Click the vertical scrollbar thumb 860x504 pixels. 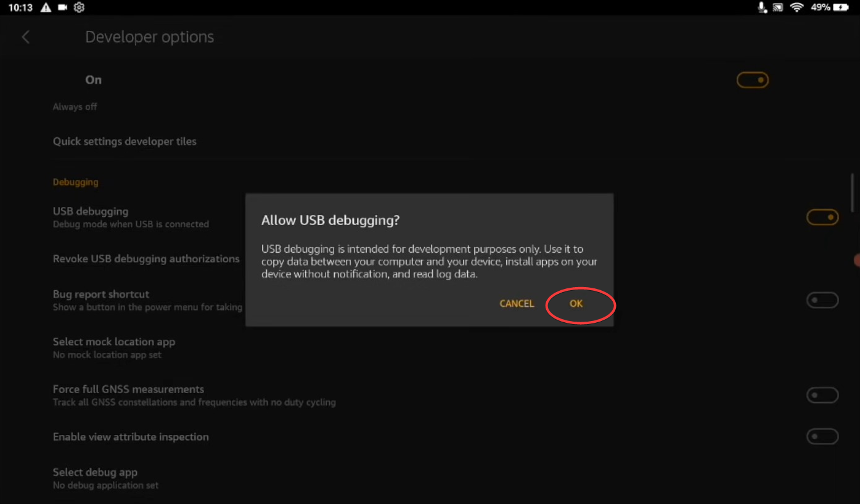(852, 192)
